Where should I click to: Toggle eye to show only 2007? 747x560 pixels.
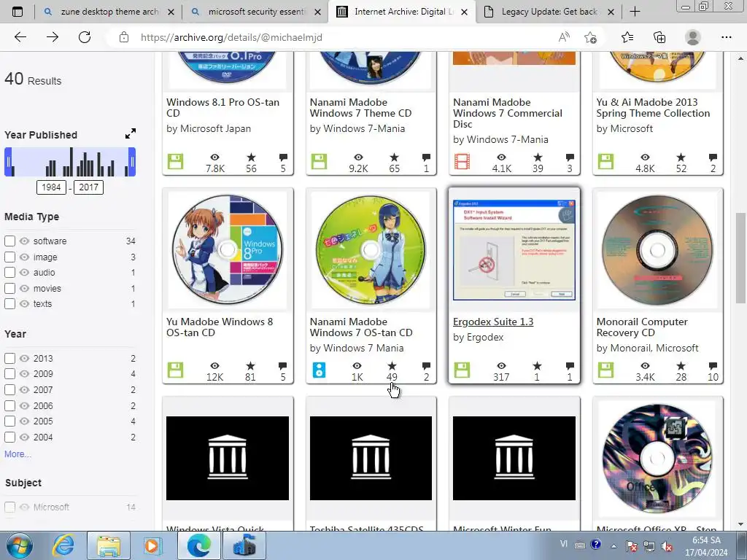coord(24,389)
